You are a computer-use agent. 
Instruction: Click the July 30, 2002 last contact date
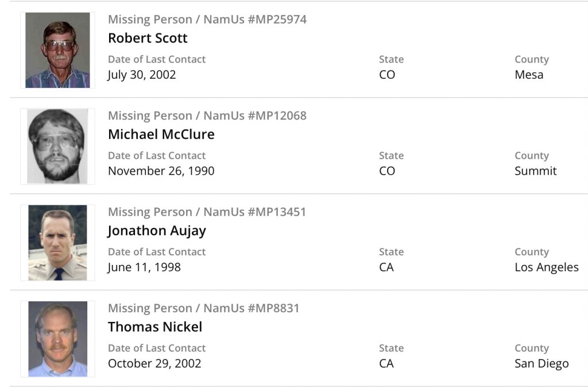coord(142,75)
